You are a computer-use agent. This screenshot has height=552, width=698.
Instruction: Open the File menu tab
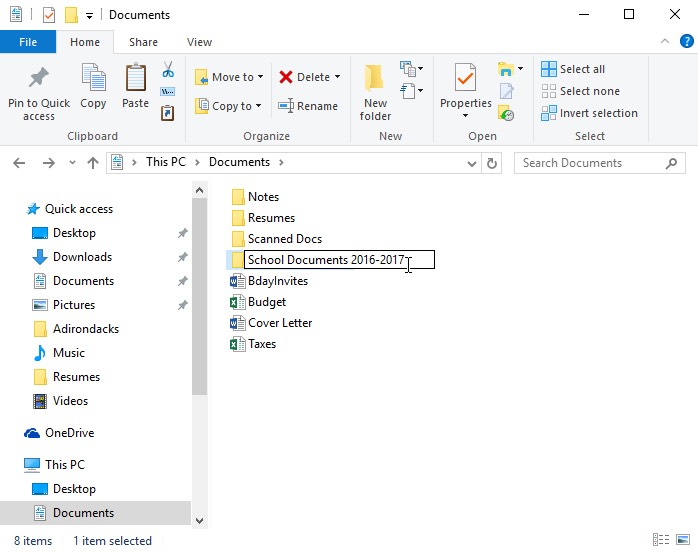pos(28,42)
